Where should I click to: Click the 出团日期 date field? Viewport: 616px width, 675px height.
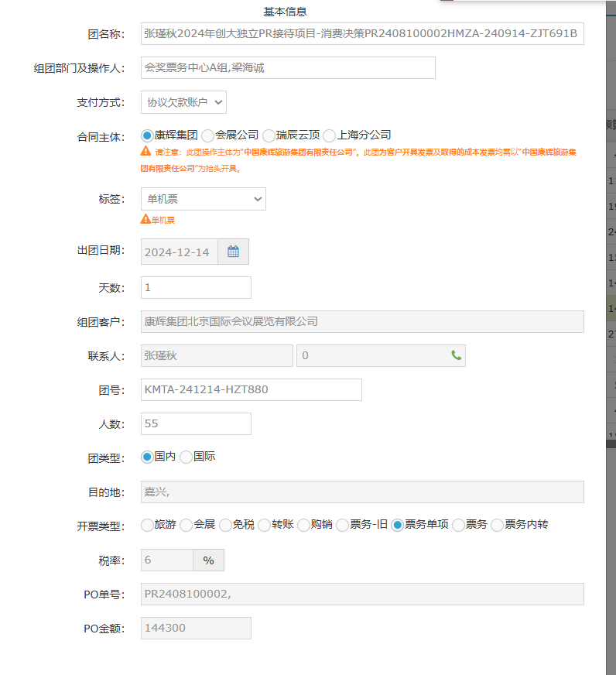180,252
